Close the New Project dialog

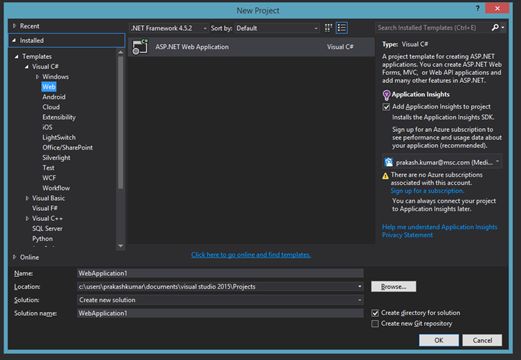(497, 8)
